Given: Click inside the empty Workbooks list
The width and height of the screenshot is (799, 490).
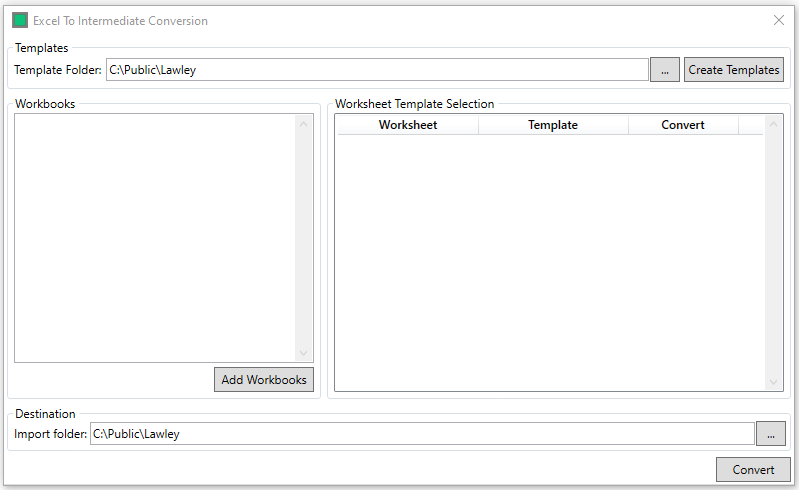Looking at the screenshot, I should pyautogui.click(x=155, y=238).
